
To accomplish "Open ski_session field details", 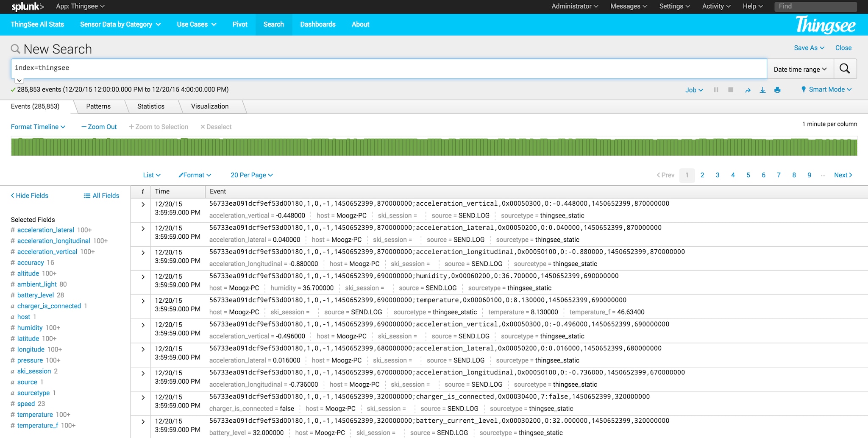I will tap(34, 371).
